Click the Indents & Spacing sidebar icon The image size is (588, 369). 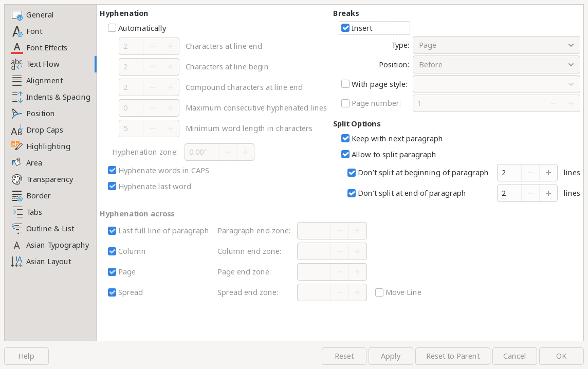pyautogui.click(x=17, y=97)
